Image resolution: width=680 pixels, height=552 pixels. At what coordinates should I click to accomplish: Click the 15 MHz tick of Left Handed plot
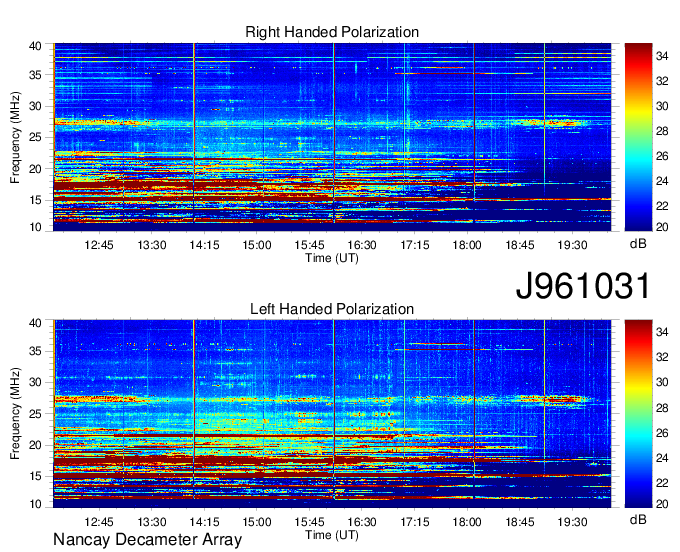click(x=36, y=477)
